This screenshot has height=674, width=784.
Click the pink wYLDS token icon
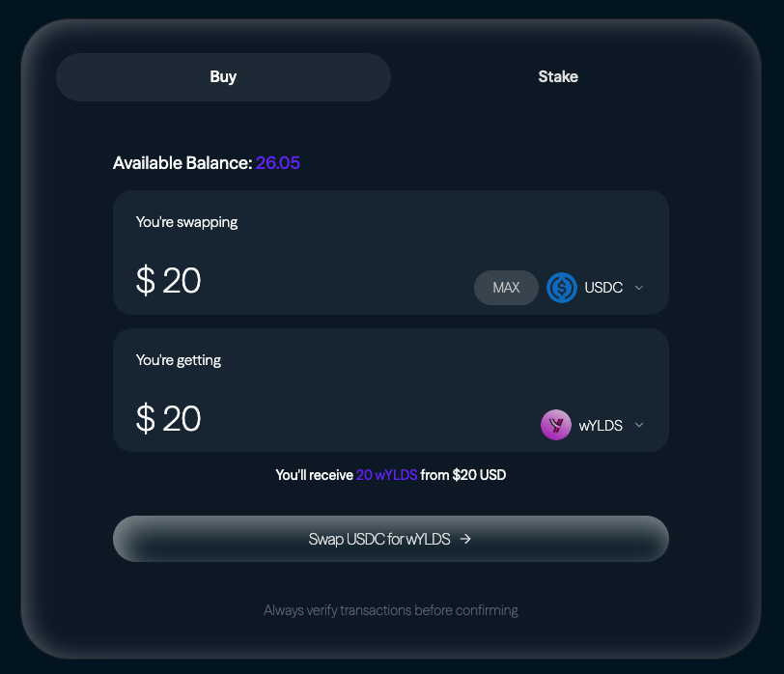pyautogui.click(x=556, y=425)
